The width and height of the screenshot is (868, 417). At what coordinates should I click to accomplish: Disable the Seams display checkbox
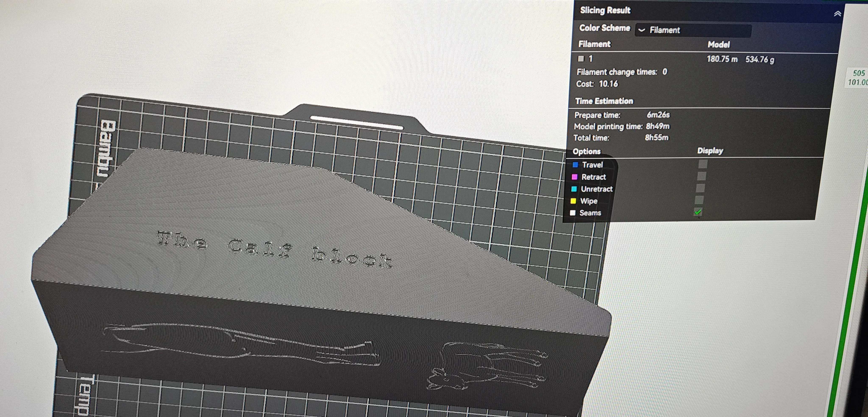(x=698, y=212)
